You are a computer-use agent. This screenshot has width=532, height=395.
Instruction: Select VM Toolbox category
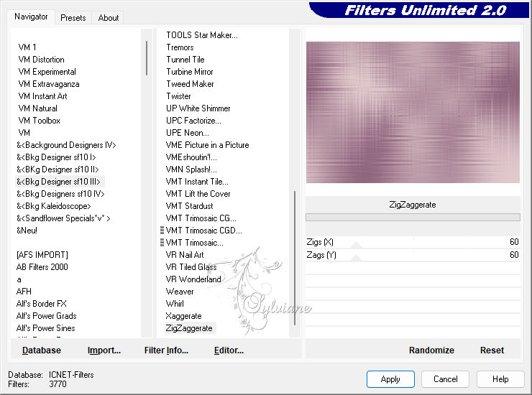tap(39, 121)
